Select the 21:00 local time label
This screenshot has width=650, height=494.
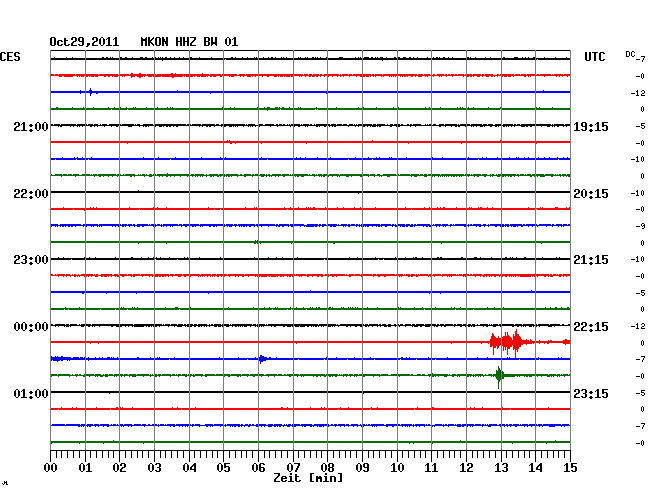tap(31, 127)
